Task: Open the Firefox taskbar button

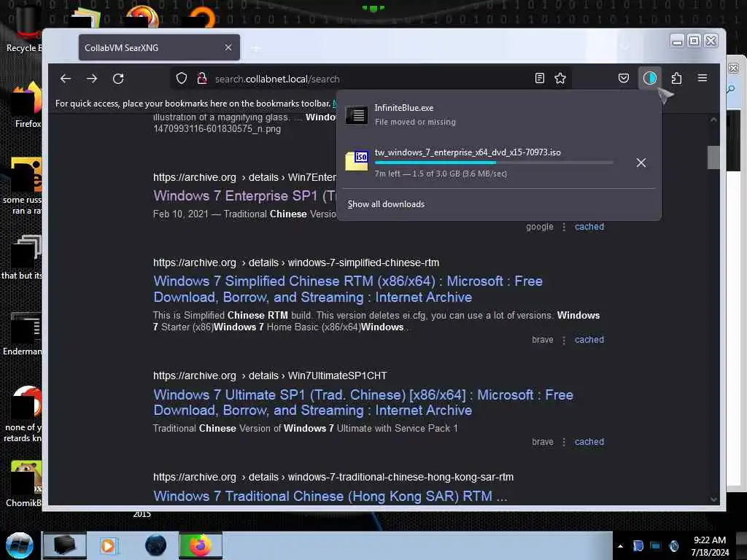Action: 201,545
